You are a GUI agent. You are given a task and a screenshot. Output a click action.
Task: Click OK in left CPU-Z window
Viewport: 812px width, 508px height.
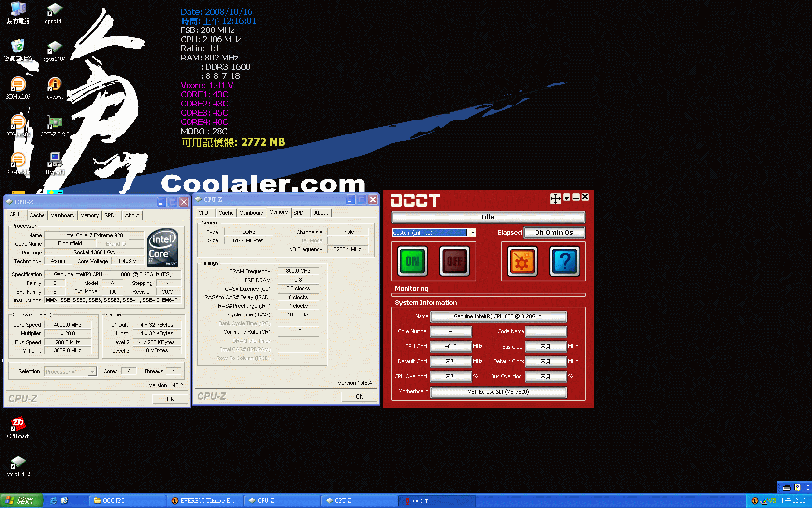click(170, 399)
